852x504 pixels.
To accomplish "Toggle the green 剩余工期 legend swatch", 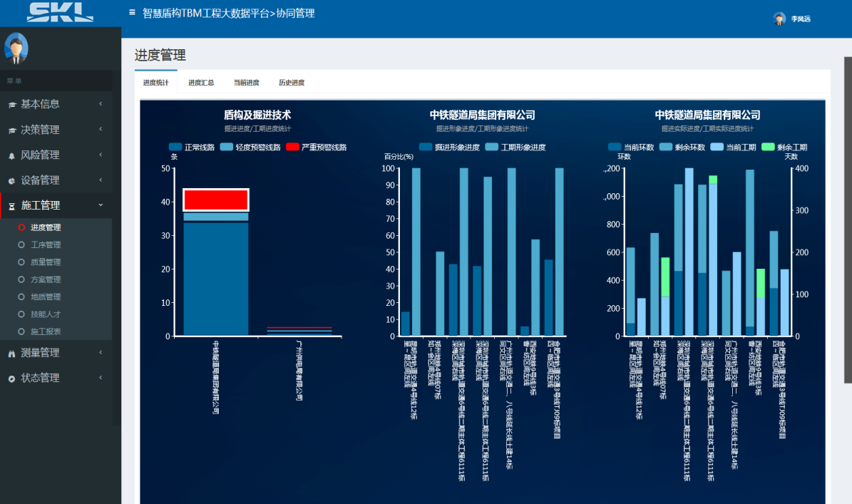I will [x=768, y=147].
